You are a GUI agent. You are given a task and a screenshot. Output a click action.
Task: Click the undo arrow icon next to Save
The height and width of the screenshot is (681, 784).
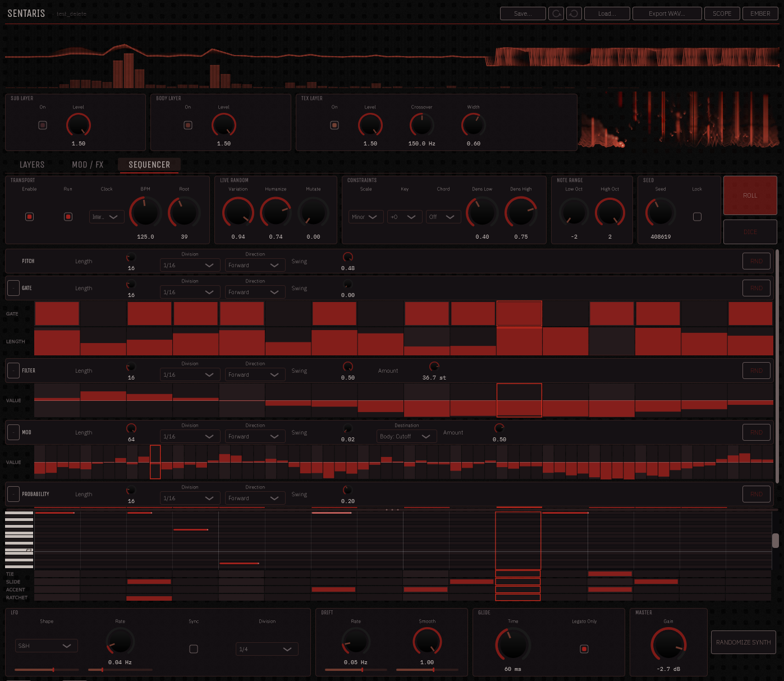[556, 13]
